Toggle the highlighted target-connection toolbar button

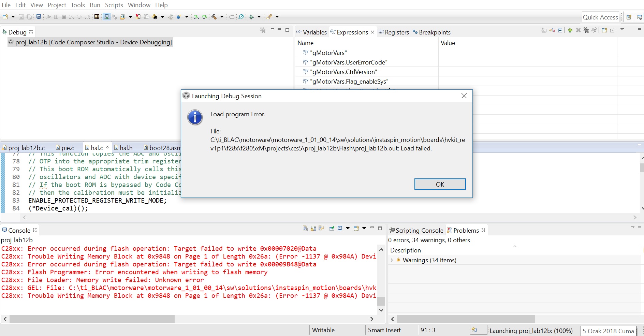(107, 17)
